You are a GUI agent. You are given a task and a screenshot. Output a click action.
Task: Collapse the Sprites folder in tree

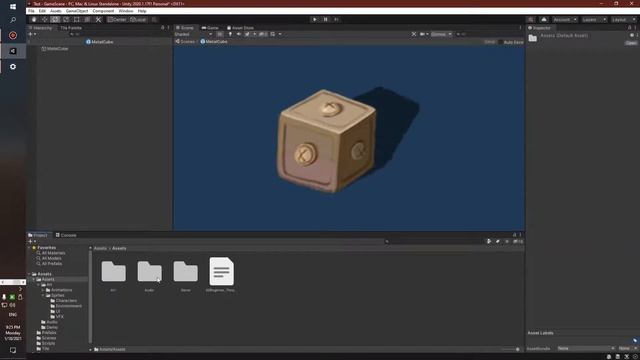pos(43,295)
